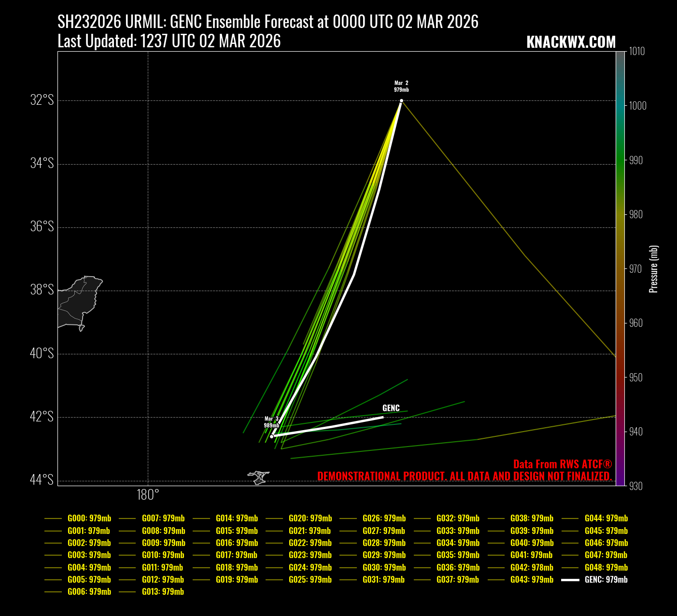Click the white Mar 3 forecast point dot

pos(272,436)
